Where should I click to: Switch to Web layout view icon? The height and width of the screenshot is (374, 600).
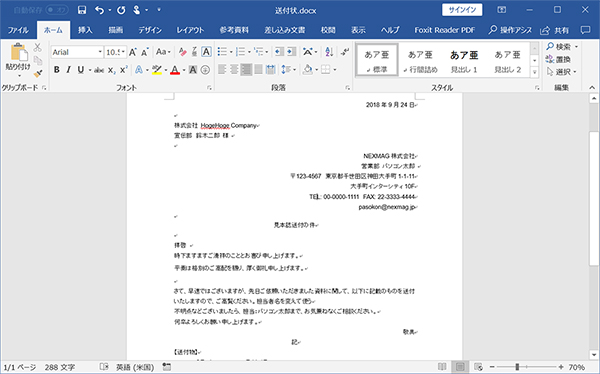[x=478, y=367]
